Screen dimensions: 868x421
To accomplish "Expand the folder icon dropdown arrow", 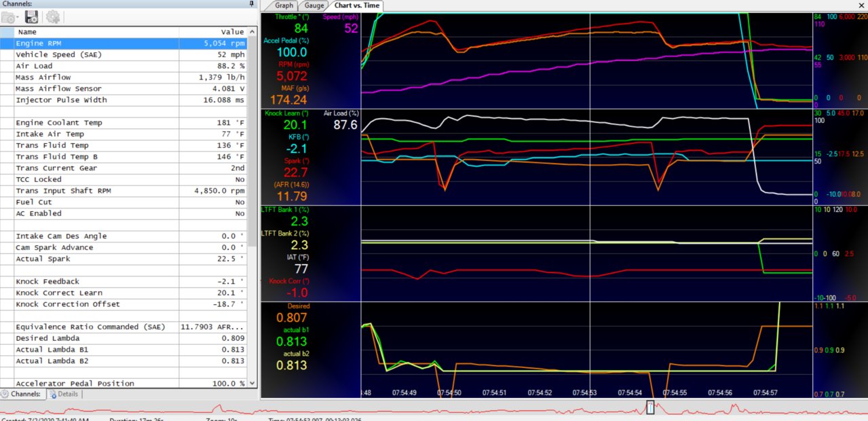I will (18, 18).
